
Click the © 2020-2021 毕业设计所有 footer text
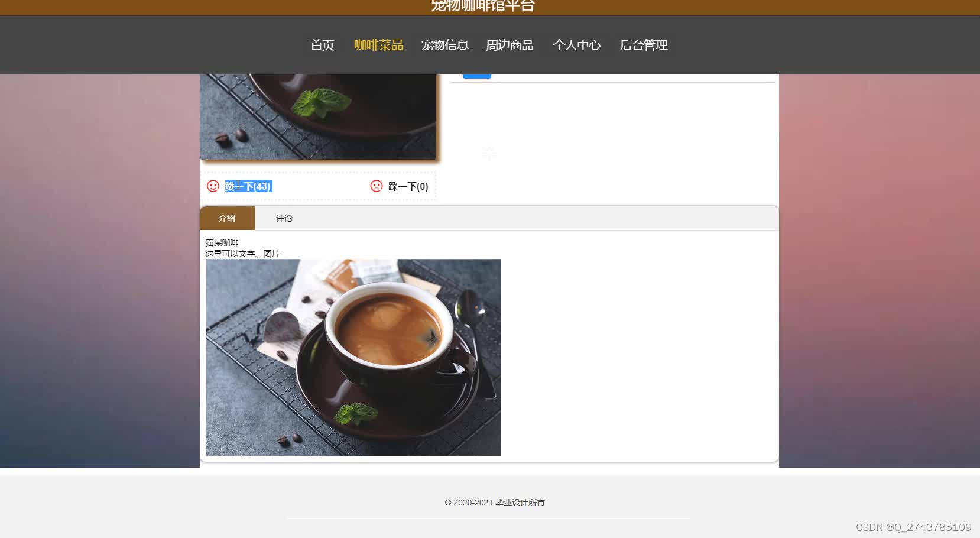pos(495,503)
